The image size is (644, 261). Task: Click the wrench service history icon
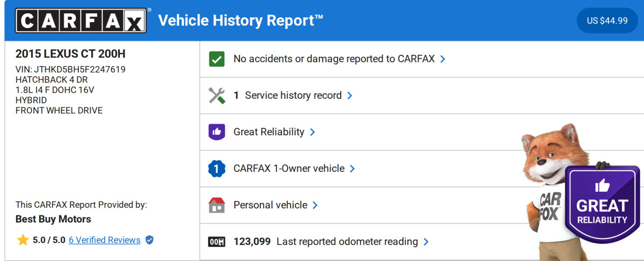coord(217,96)
